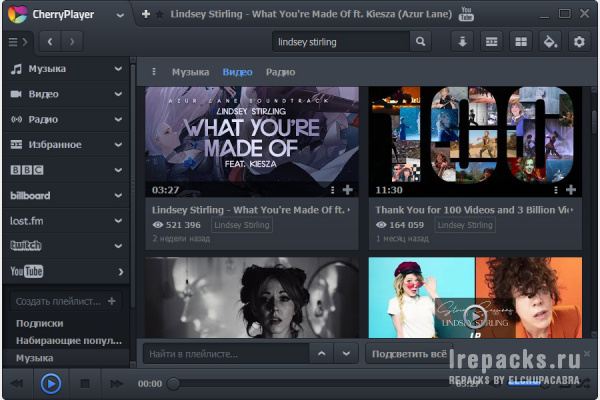Viewport: 600px width, 400px height.
Task: Expand the Избранное sidebar section
Action: 118,145
